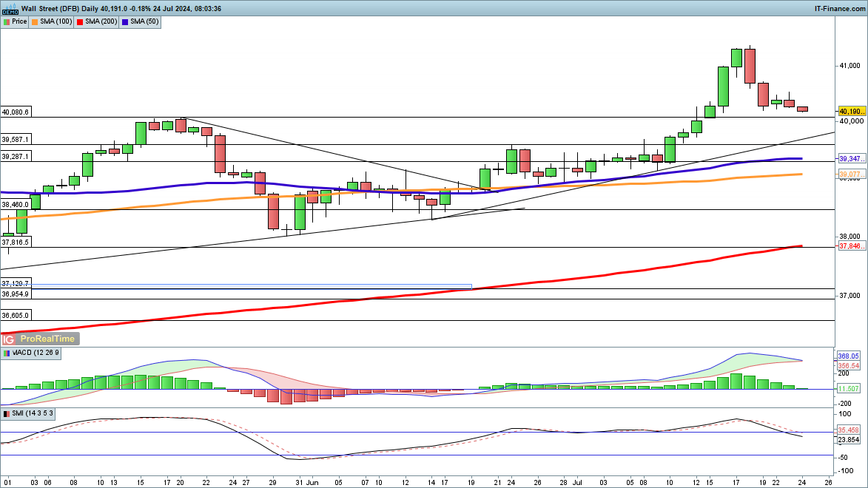
Task: Click the orange SMA 100 value tag 39,077
Action: click(x=852, y=174)
